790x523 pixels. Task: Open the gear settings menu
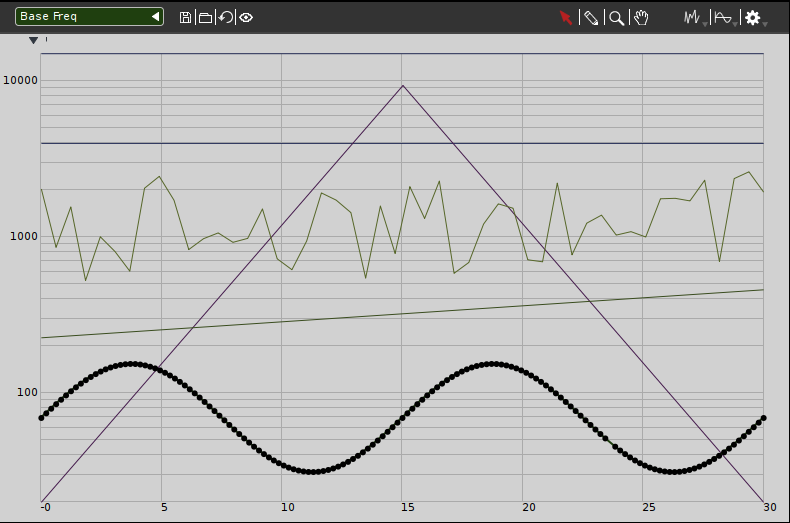coord(754,18)
